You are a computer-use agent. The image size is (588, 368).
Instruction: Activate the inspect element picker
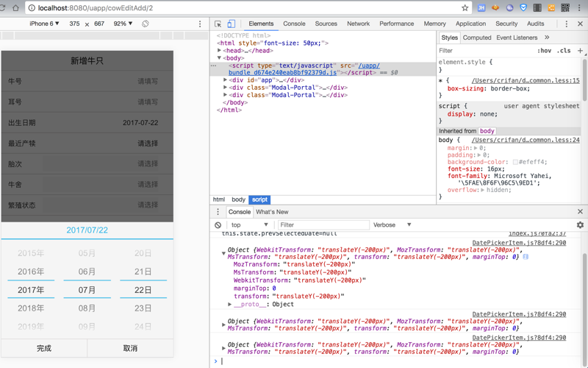[218, 24]
